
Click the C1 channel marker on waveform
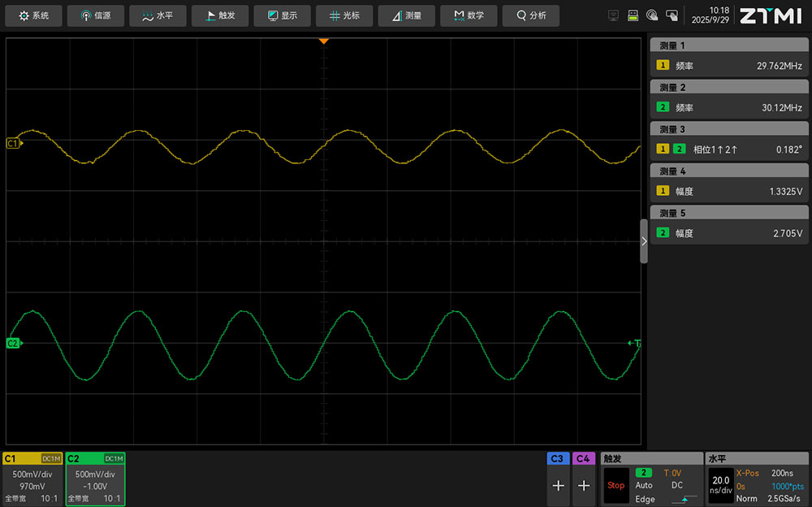tap(13, 143)
